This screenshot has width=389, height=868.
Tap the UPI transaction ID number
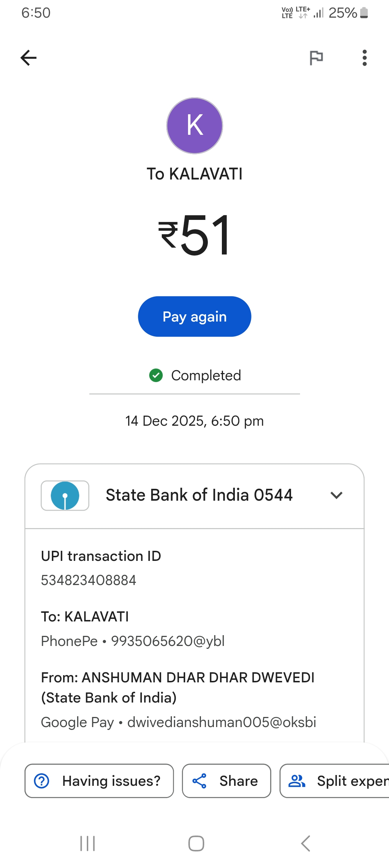(89, 580)
